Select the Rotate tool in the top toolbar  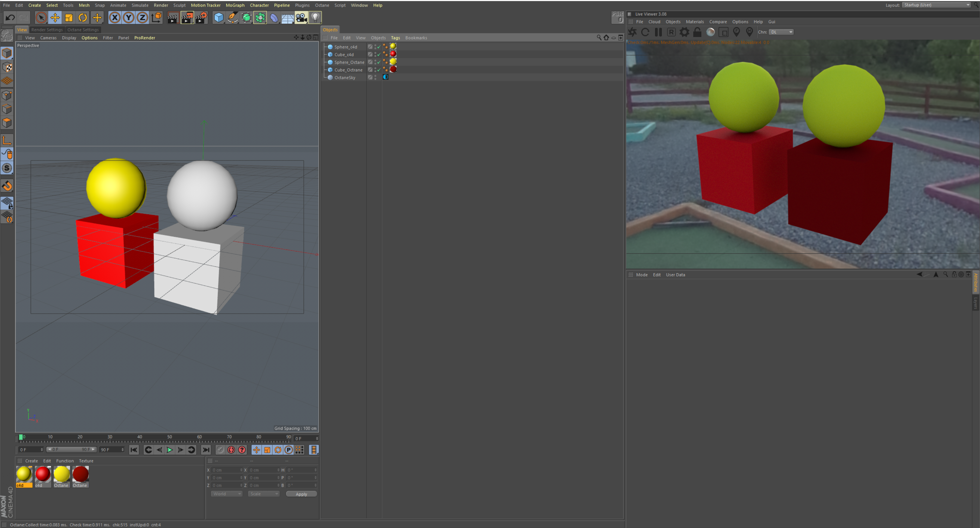click(x=82, y=18)
